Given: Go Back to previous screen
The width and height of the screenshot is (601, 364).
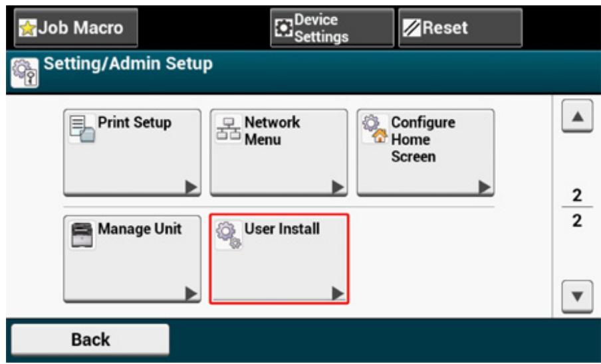Looking at the screenshot, I should (90, 339).
